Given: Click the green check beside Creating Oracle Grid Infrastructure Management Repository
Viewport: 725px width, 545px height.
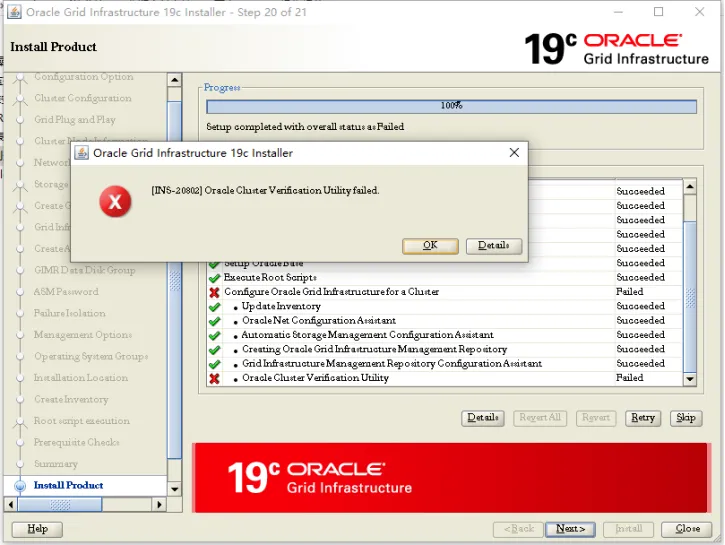Looking at the screenshot, I should click(214, 350).
